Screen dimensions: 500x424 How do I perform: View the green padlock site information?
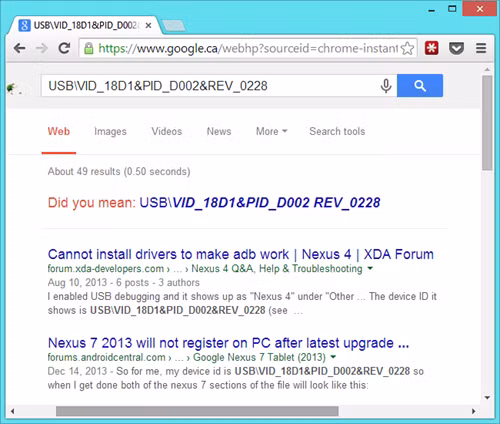click(x=88, y=49)
